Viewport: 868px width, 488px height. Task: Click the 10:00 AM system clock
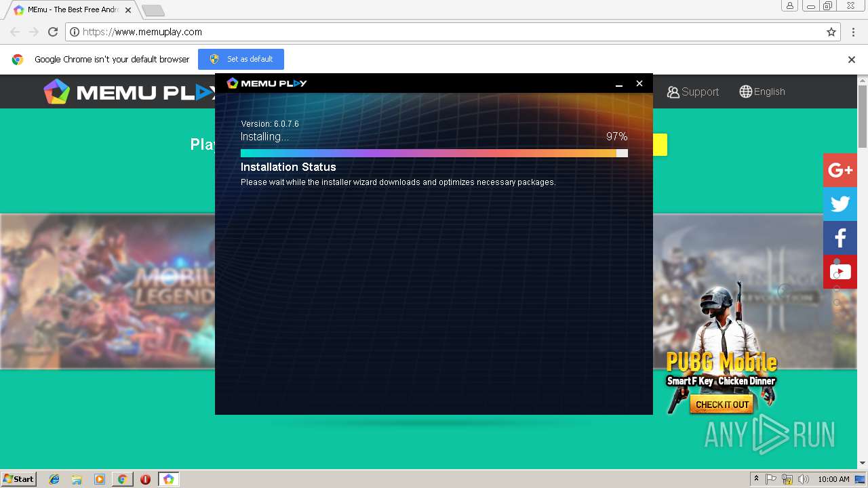[833, 479]
